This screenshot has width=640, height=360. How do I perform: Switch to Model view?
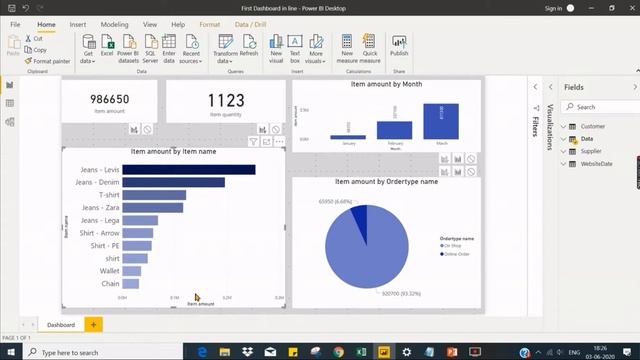tap(10, 122)
